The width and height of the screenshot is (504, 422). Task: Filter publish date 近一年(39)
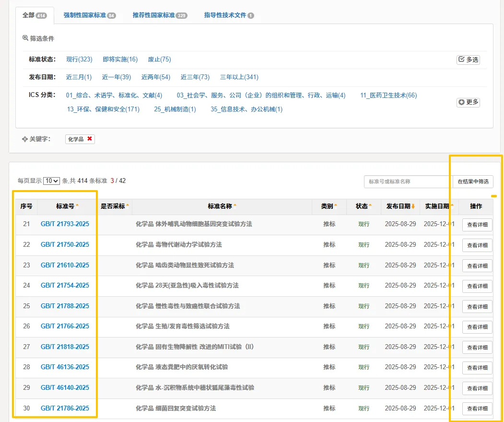pos(117,77)
